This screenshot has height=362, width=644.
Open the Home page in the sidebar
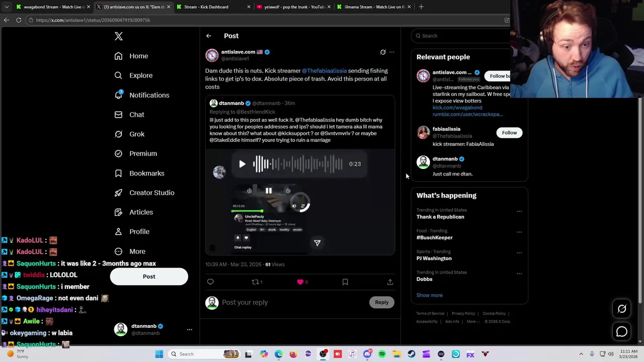point(131,56)
